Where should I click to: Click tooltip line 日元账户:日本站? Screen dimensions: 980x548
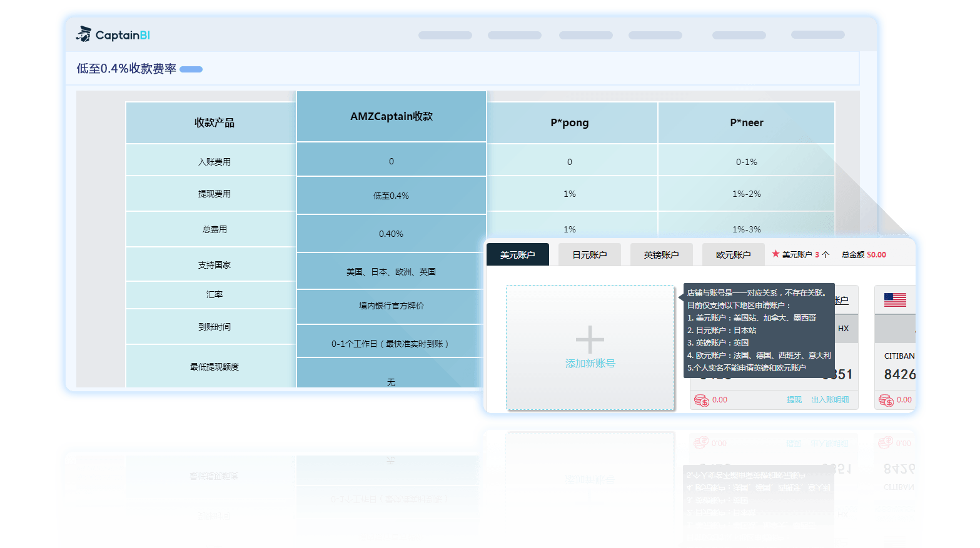(x=722, y=330)
